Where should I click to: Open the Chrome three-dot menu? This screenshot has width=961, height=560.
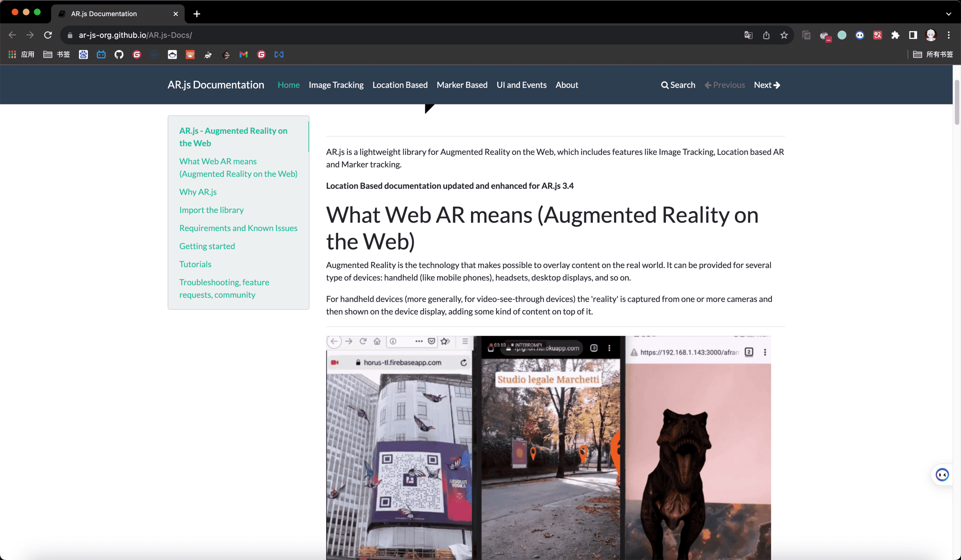point(949,35)
